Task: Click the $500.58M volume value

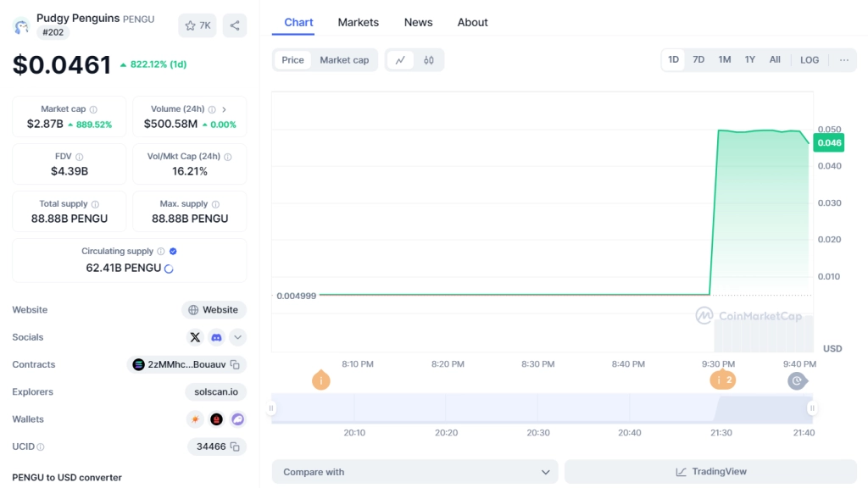Action: (x=170, y=124)
